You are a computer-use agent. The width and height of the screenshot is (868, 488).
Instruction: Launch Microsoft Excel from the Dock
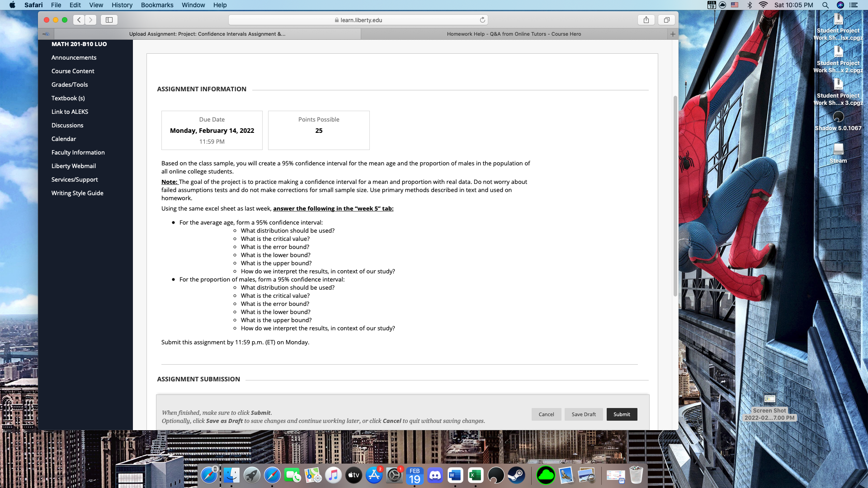(475, 475)
